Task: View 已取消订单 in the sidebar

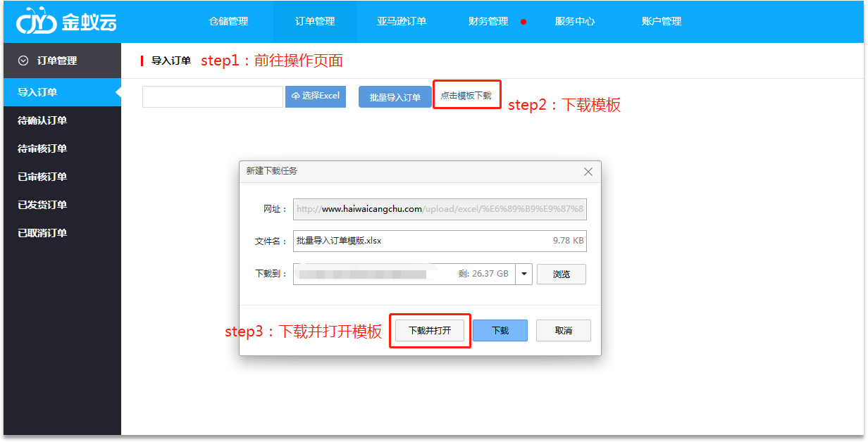Action: 42,233
